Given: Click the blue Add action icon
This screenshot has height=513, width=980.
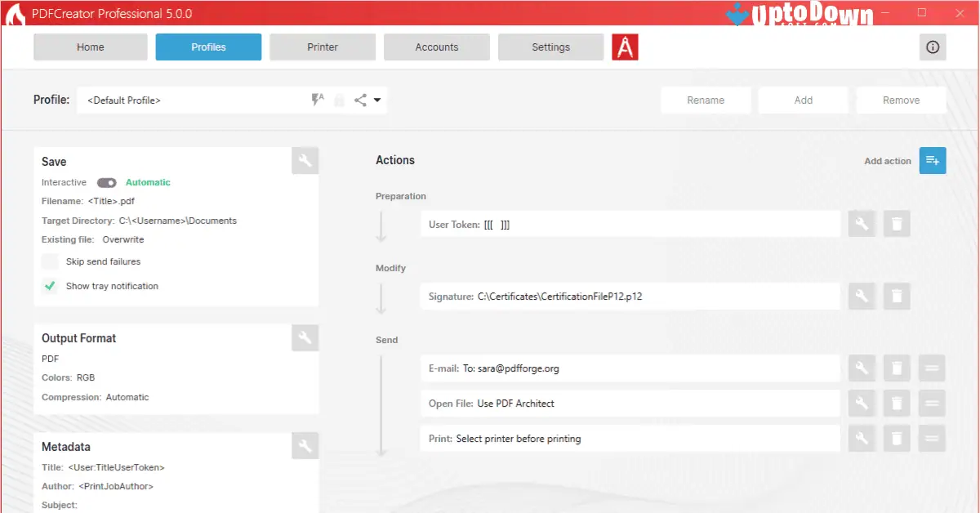Looking at the screenshot, I should 932,160.
